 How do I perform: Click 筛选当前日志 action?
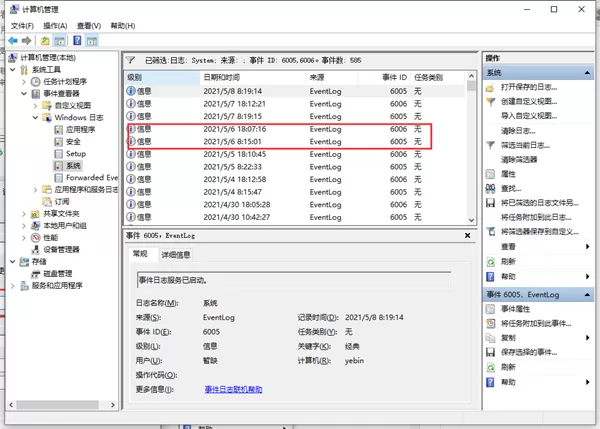[525, 145]
